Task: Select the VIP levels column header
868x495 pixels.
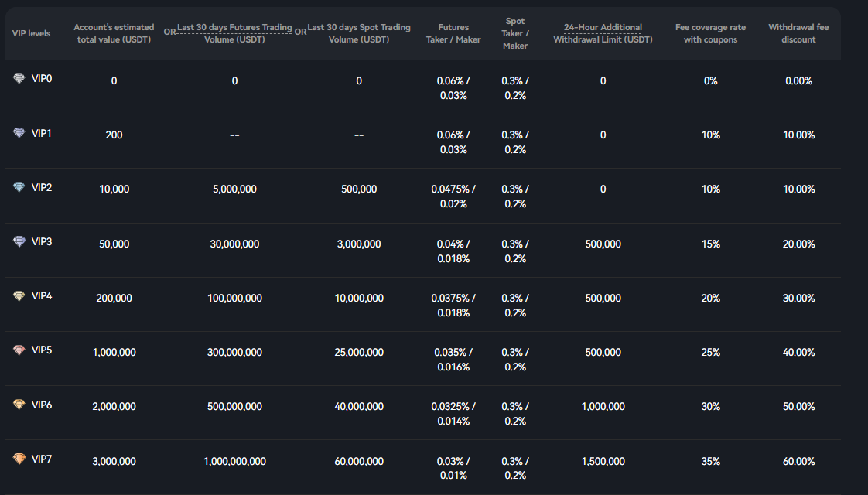Action: pos(31,33)
